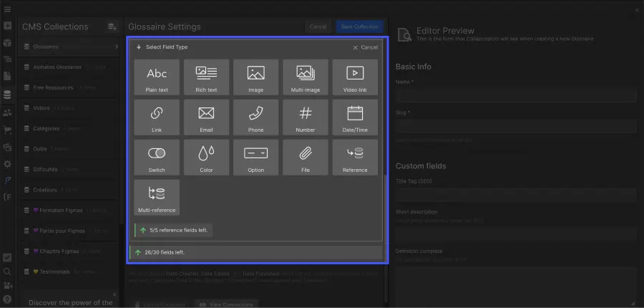Select the Multi-image field type
Screen dimensions: 644x308
(305, 77)
